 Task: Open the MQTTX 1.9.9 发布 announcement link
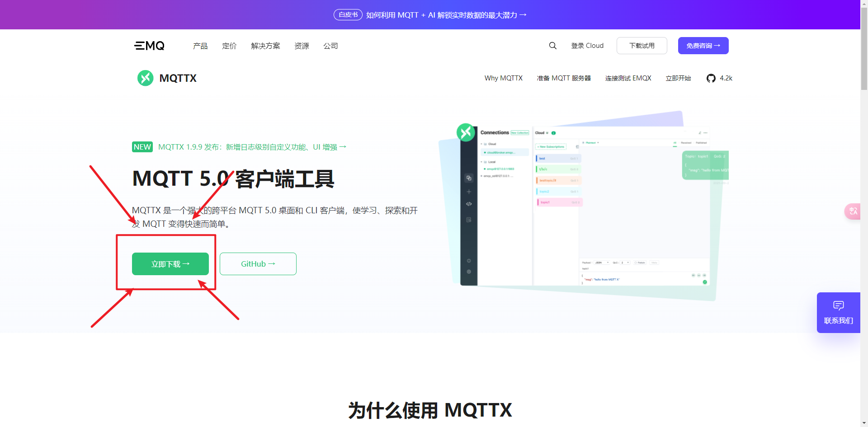point(252,147)
